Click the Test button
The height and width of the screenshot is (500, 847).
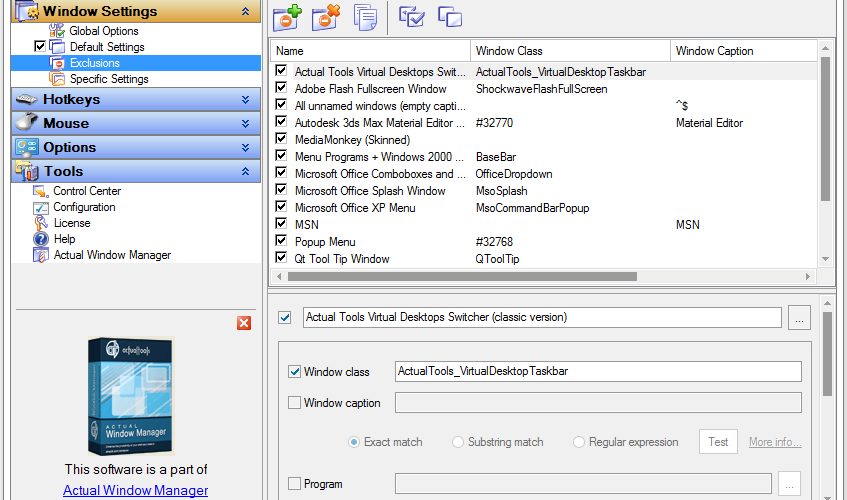pos(718,442)
